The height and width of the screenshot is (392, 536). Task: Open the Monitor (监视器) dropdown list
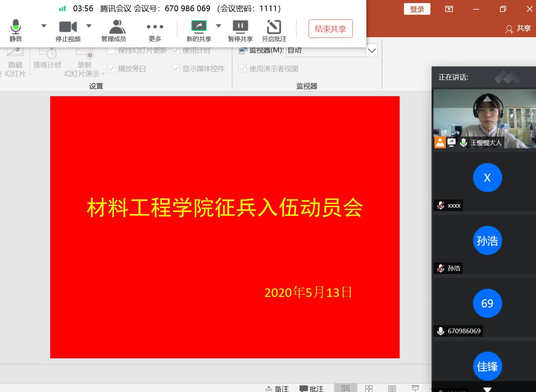pyautogui.click(x=371, y=51)
